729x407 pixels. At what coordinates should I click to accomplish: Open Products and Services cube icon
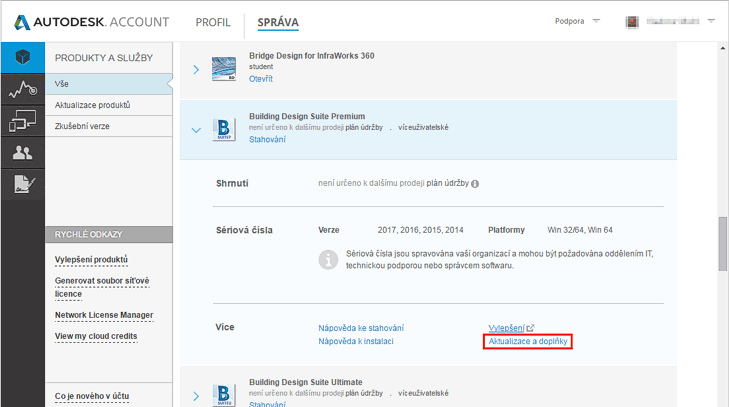(23, 57)
